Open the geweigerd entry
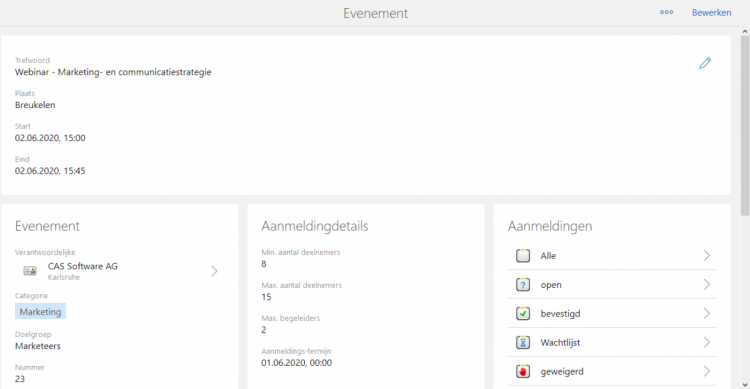The image size is (750, 389). click(x=612, y=371)
